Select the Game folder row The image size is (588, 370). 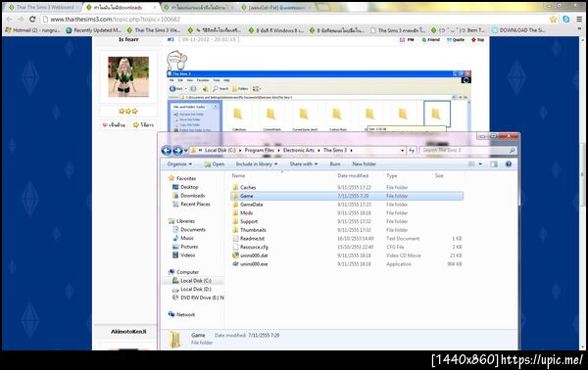(x=347, y=196)
